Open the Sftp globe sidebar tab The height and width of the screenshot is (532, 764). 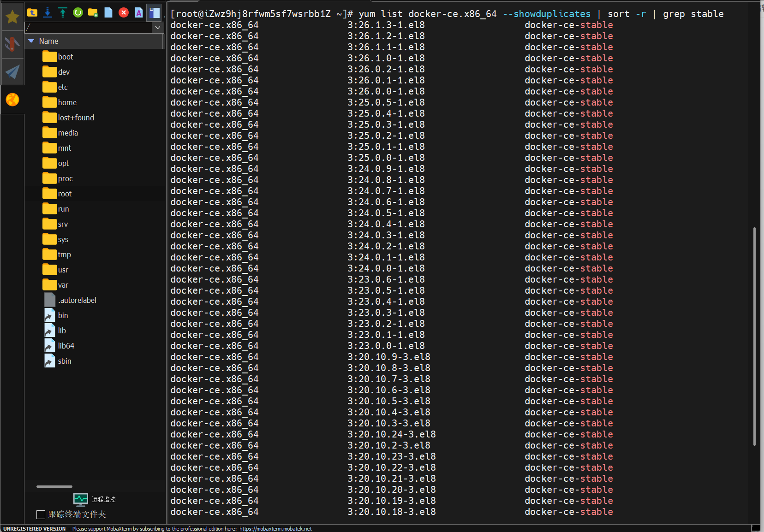(12, 99)
